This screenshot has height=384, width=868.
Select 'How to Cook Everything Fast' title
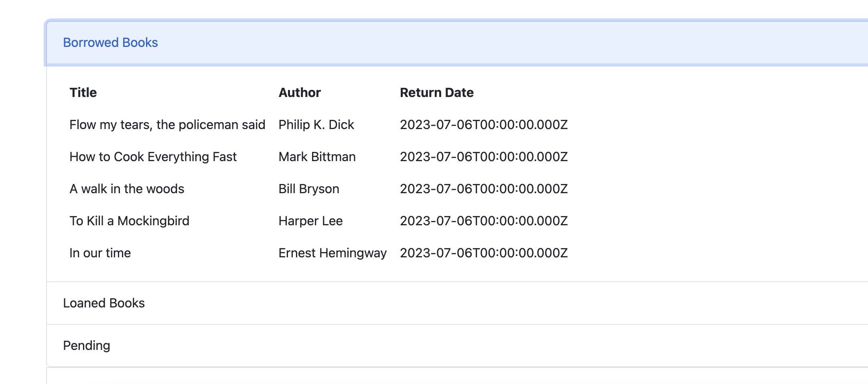click(153, 157)
